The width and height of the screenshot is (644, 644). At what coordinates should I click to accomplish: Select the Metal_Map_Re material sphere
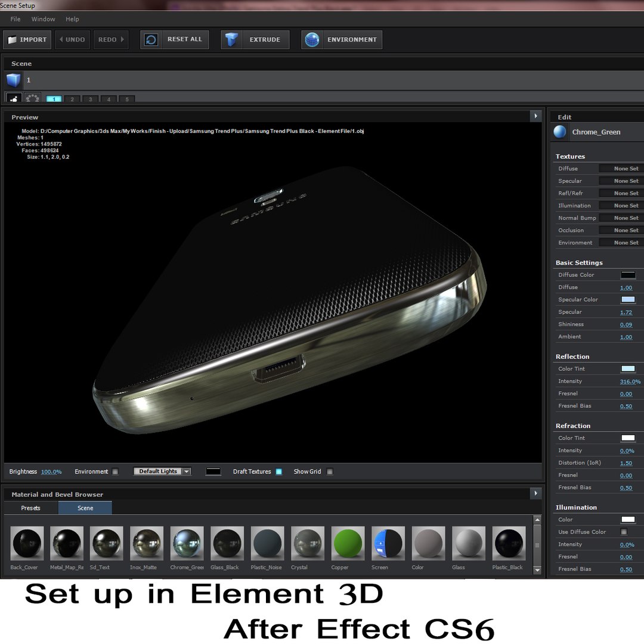click(x=67, y=543)
